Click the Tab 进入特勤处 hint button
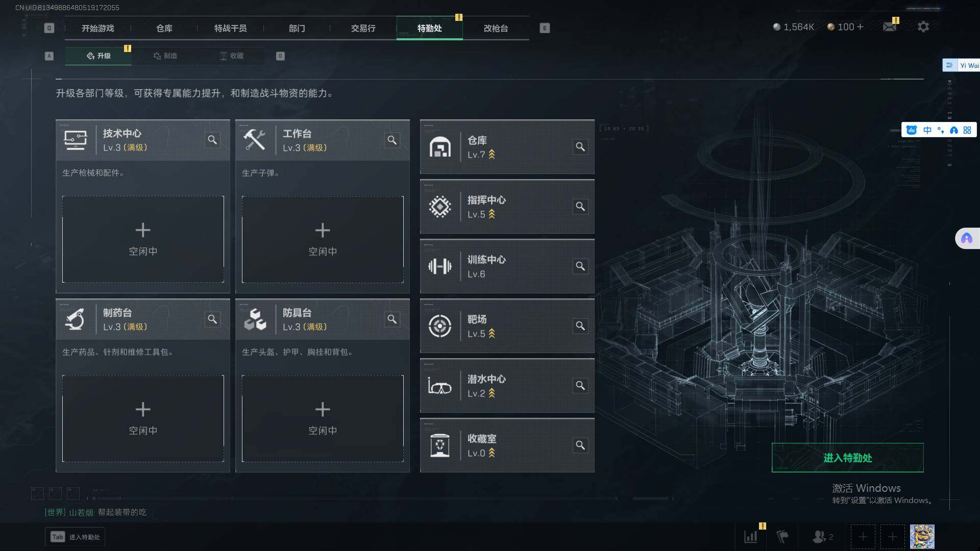This screenshot has width=980, height=551. [x=75, y=537]
